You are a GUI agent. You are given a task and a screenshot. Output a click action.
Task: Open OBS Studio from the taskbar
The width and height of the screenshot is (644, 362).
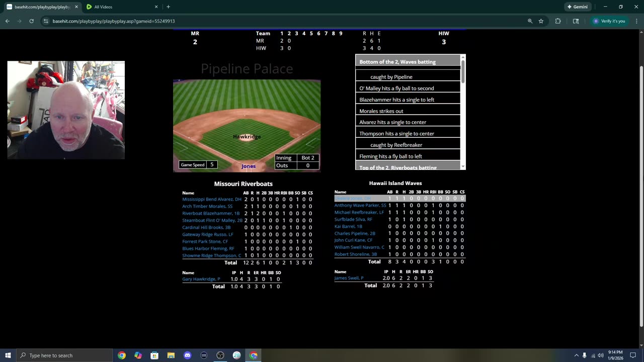click(220, 355)
